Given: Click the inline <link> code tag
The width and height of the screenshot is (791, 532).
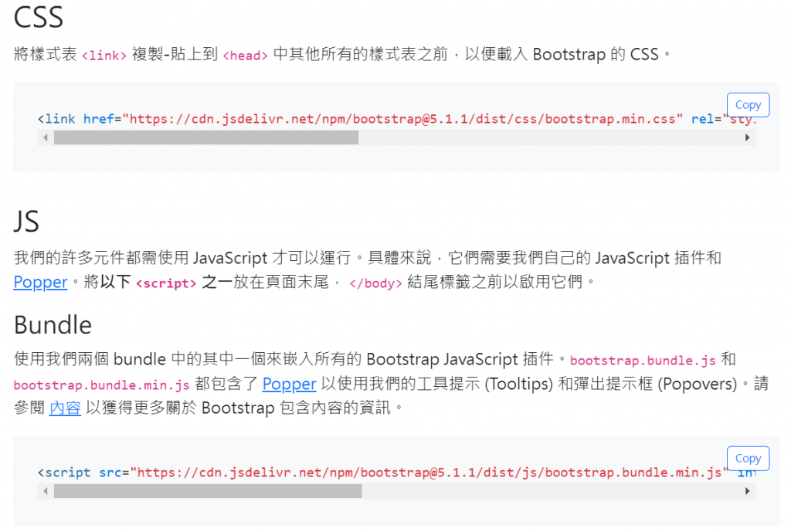Looking at the screenshot, I should coord(104,55).
